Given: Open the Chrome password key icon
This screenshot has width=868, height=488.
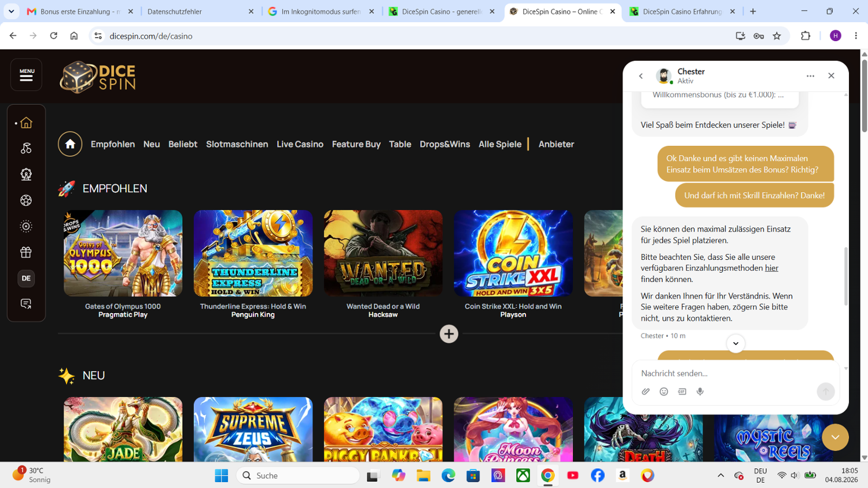Looking at the screenshot, I should pyautogui.click(x=759, y=36).
